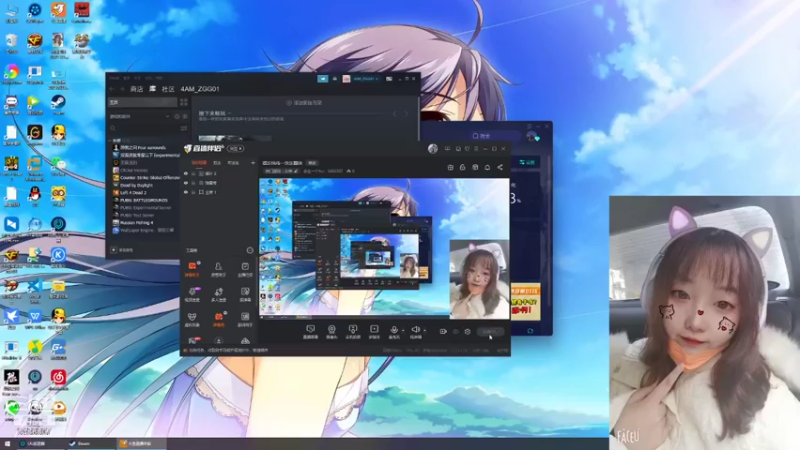Select the first orange scene tab
Viewport: 800px width, 450px height.
[x=199, y=163]
